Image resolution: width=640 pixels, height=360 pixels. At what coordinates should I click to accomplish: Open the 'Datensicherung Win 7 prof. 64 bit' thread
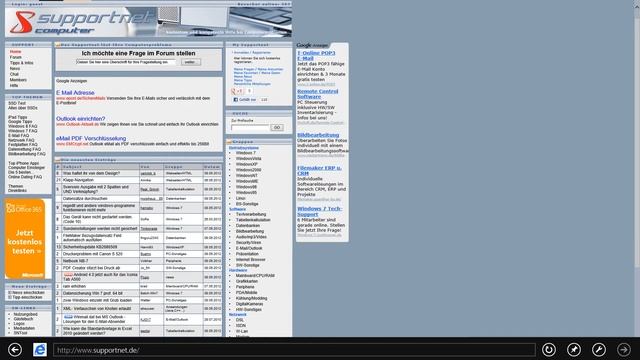pos(93,293)
